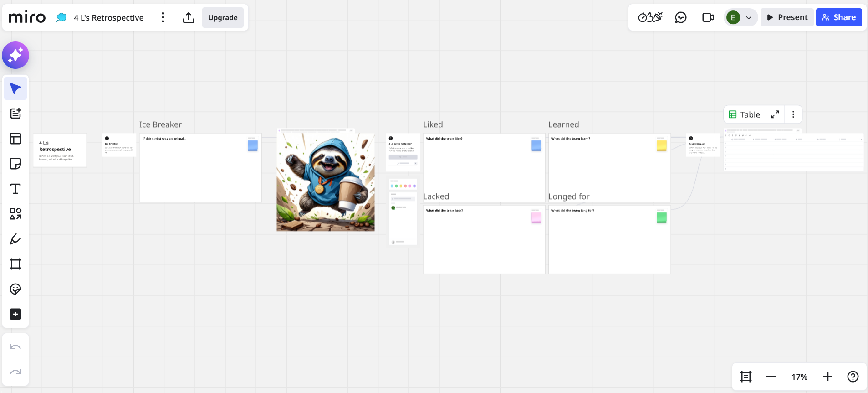Screen dimensions: 868x393
Task: Open shapes and lines tool
Action: (15, 214)
